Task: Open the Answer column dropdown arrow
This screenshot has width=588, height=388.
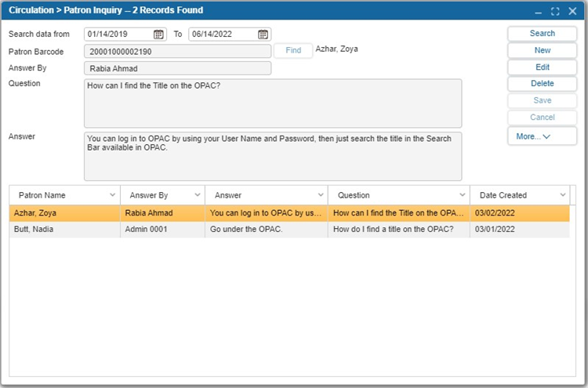Action: click(321, 195)
